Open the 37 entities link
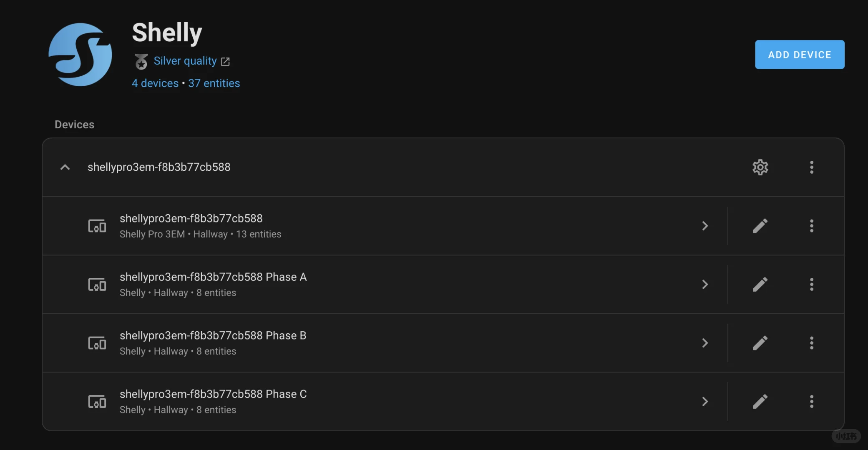Viewport: 868px width, 450px height. [x=214, y=83]
